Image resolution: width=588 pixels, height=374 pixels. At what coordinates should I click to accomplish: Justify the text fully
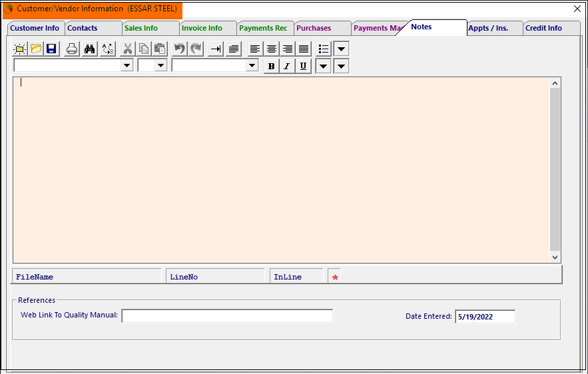(x=304, y=49)
